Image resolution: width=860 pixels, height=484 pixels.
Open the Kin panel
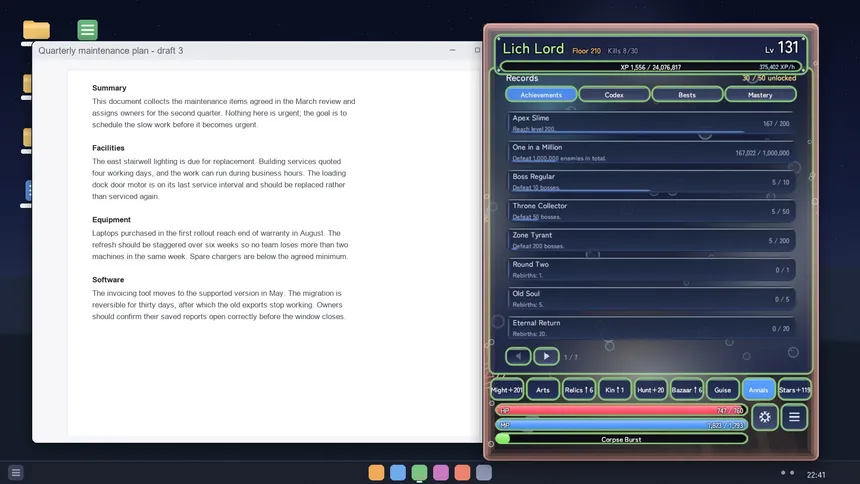click(x=614, y=390)
